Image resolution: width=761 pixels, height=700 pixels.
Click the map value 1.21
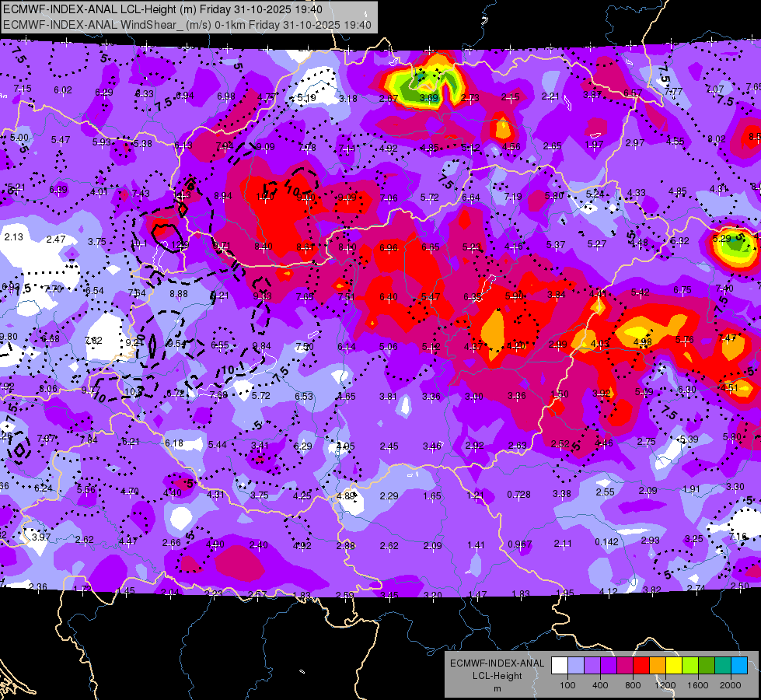(x=475, y=495)
